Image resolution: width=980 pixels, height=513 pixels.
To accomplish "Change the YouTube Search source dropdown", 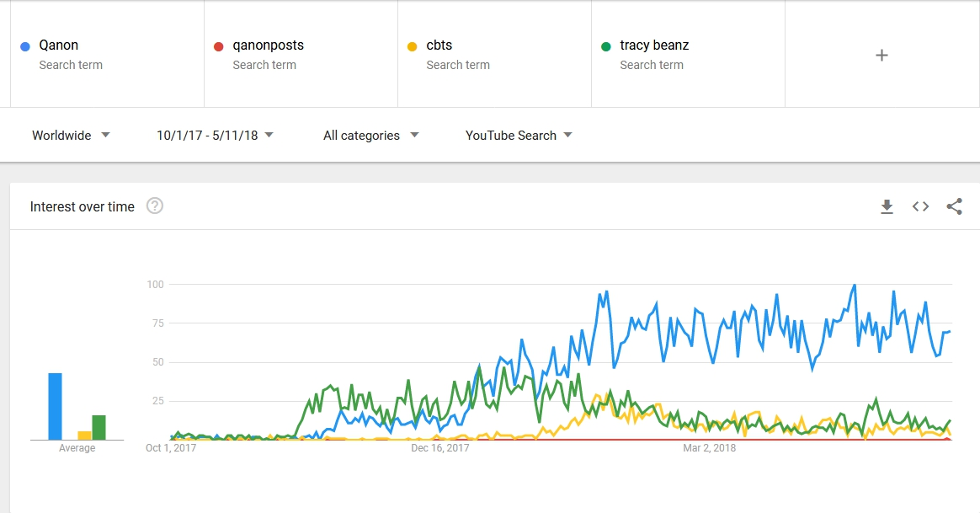I will (x=519, y=136).
